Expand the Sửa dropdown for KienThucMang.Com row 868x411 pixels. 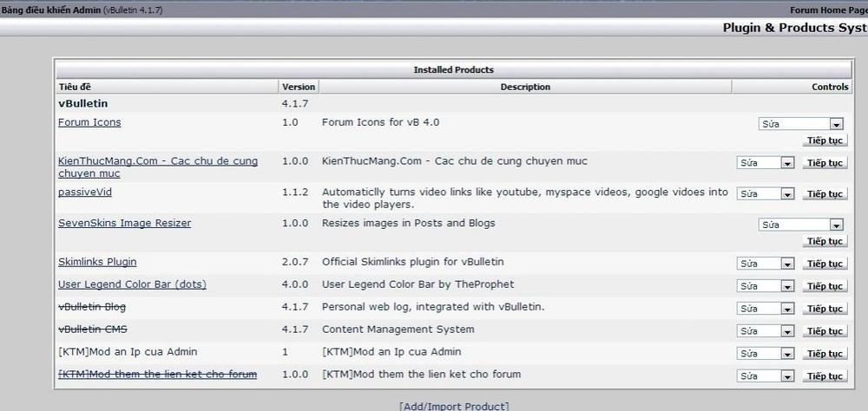tap(766, 163)
